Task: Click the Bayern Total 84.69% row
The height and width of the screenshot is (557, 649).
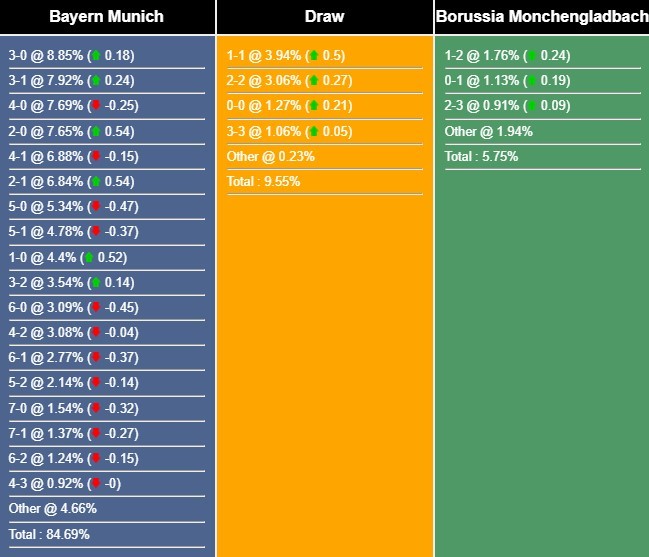Action: 107,534
